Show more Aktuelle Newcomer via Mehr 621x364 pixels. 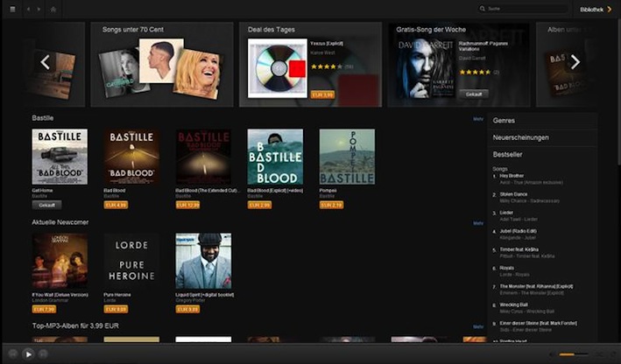[x=478, y=223]
